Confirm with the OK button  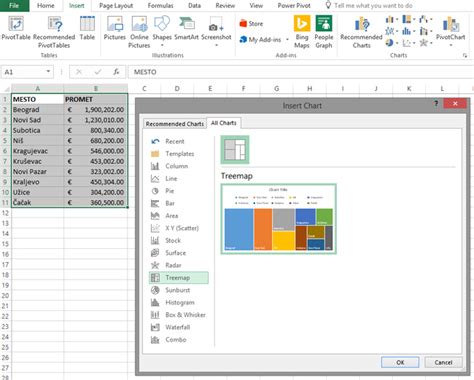pyautogui.click(x=400, y=362)
